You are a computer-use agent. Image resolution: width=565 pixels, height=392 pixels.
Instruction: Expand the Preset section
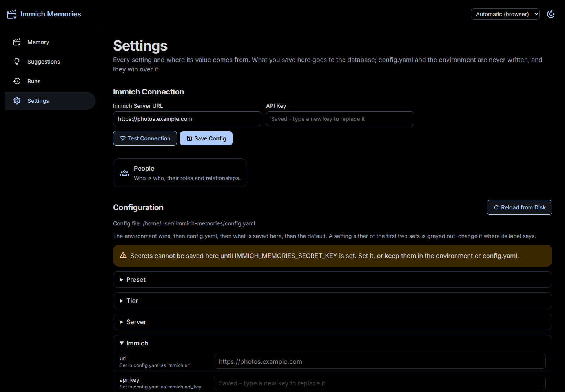pos(332,279)
